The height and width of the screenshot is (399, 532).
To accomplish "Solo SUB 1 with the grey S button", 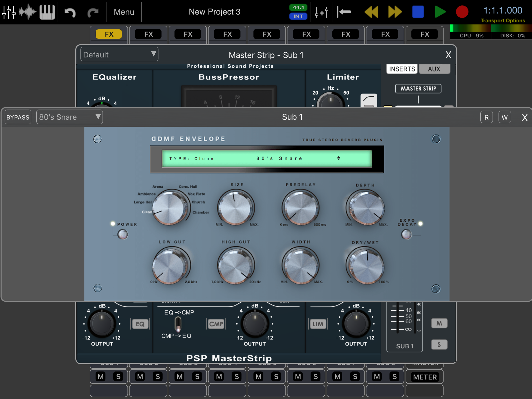I will click(x=439, y=345).
